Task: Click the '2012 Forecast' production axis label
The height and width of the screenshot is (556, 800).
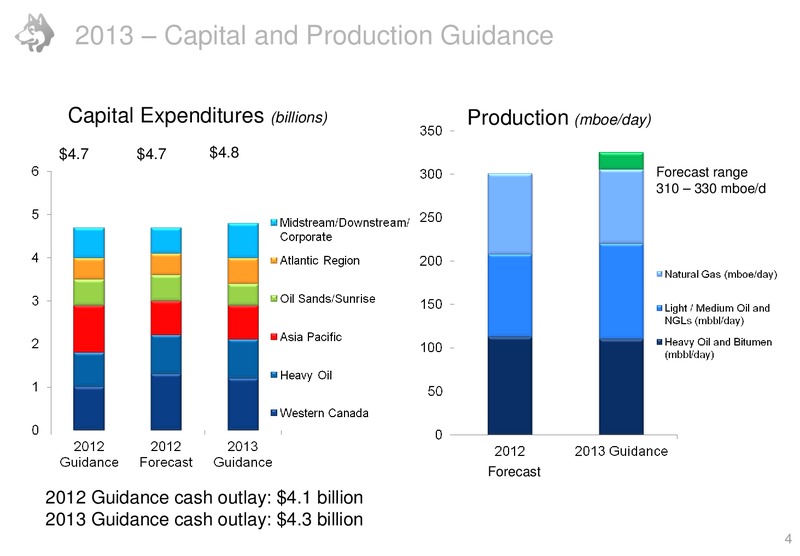Action: coord(513,461)
